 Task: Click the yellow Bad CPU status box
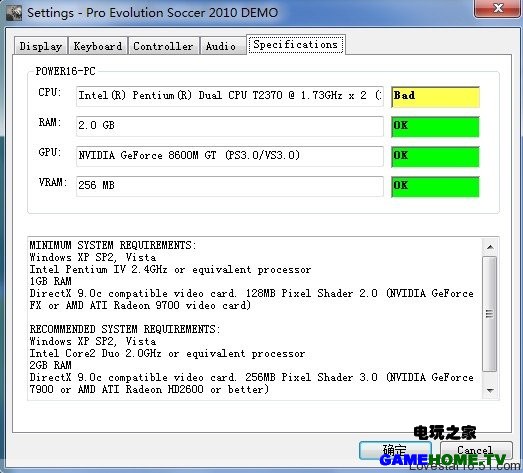(x=435, y=97)
